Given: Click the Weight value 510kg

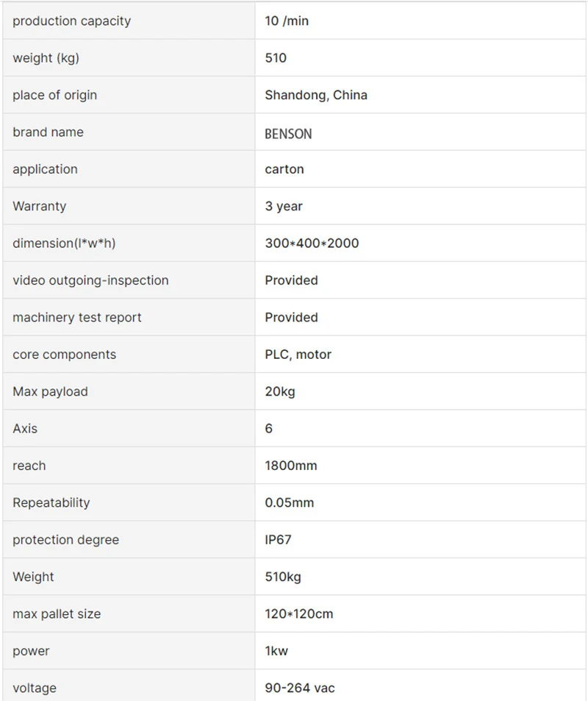Looking at the screenshot, I should pos(283,577).
